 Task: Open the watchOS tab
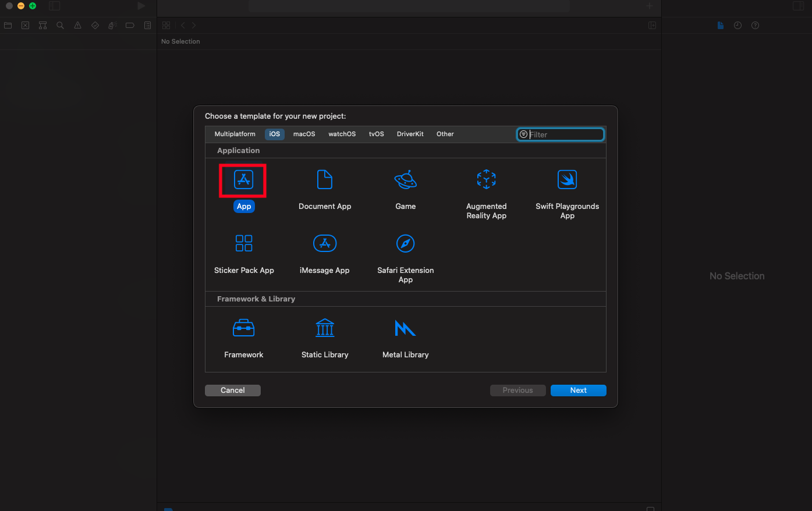pos(342,134)
